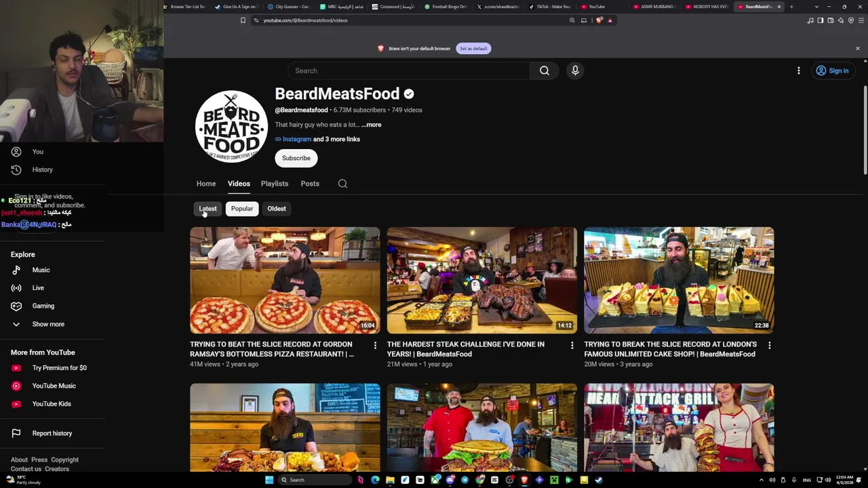Switch to the ASMR MUKBANG browser tab

pyautogui.click(x=654, y=7)
